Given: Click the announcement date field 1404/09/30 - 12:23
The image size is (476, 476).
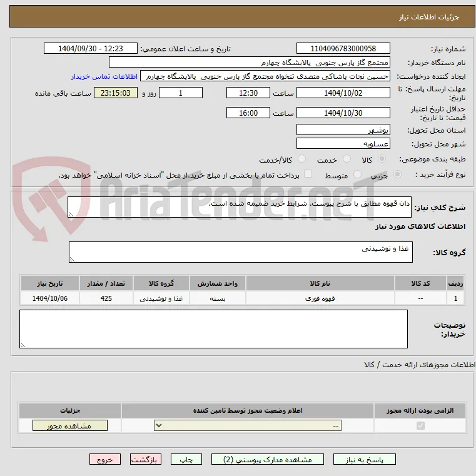Looking at the screenshot, I should tap(91, 49).
